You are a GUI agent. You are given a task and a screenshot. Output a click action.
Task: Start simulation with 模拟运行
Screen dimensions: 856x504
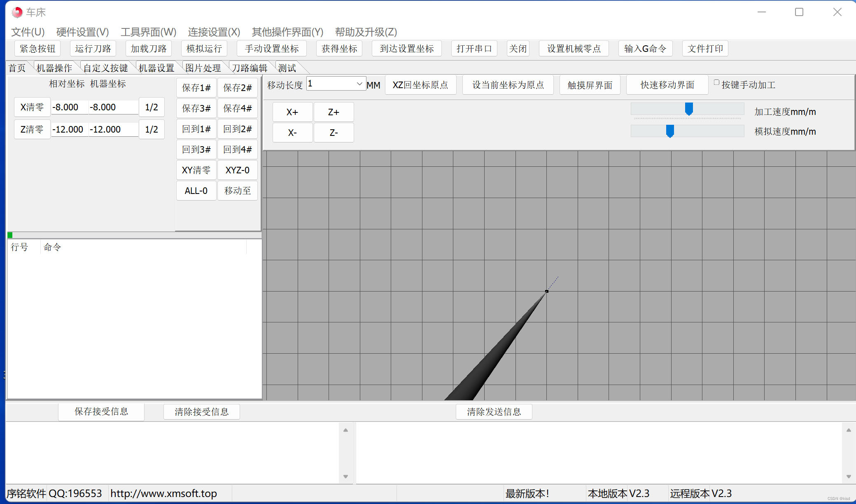(204, 48)
